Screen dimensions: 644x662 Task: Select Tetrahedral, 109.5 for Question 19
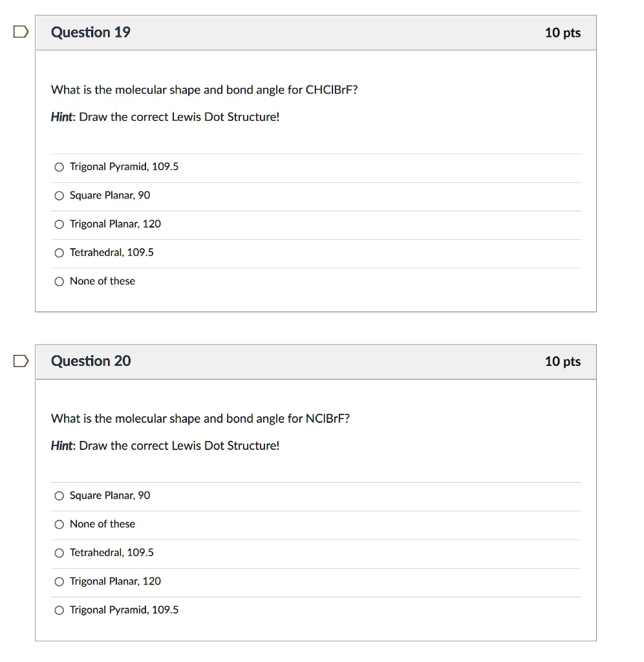click(59, 253)
